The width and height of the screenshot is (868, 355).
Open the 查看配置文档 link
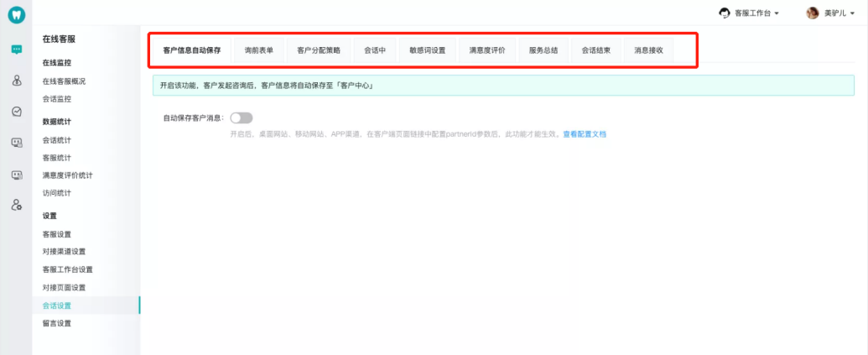point(585,134)
